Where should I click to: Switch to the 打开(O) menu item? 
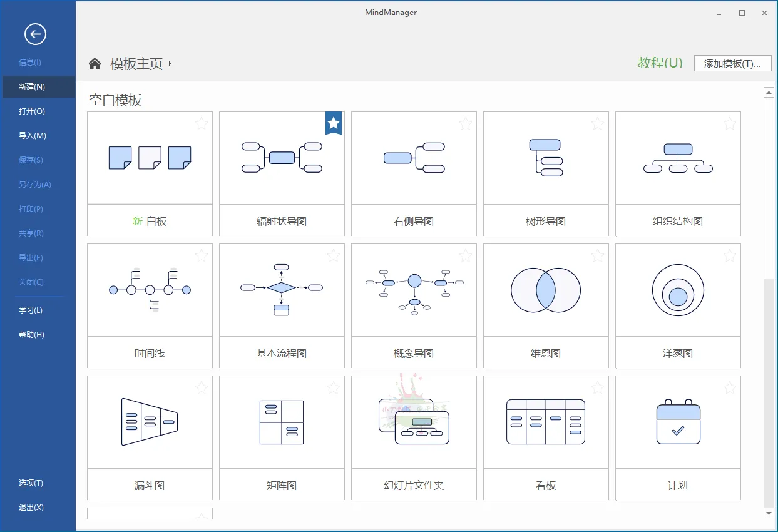(x=31, y=111)
